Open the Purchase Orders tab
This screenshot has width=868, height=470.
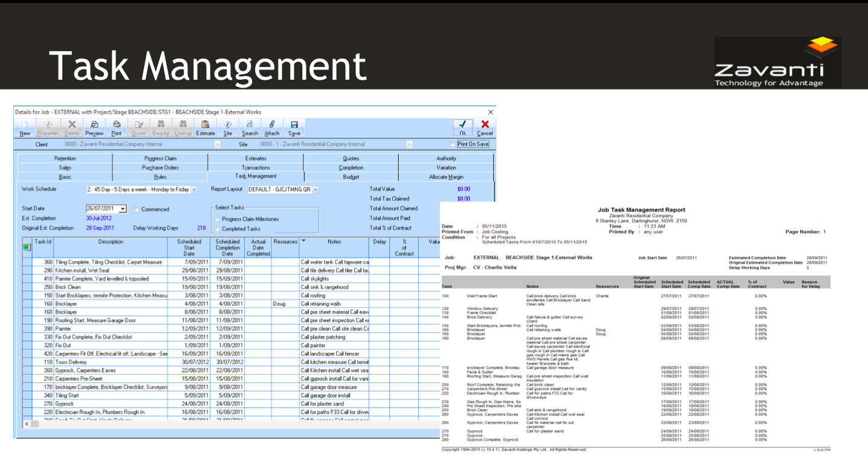160,167
